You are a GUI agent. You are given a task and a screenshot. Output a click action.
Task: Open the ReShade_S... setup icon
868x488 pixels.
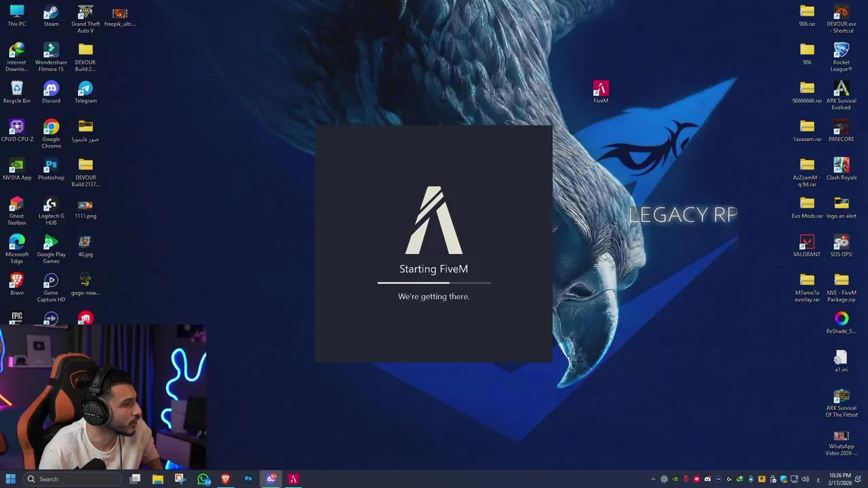click(842, 323)
